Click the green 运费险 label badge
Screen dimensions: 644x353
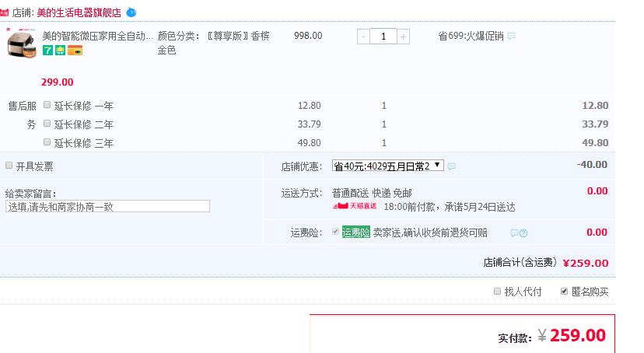coord(355,232)
